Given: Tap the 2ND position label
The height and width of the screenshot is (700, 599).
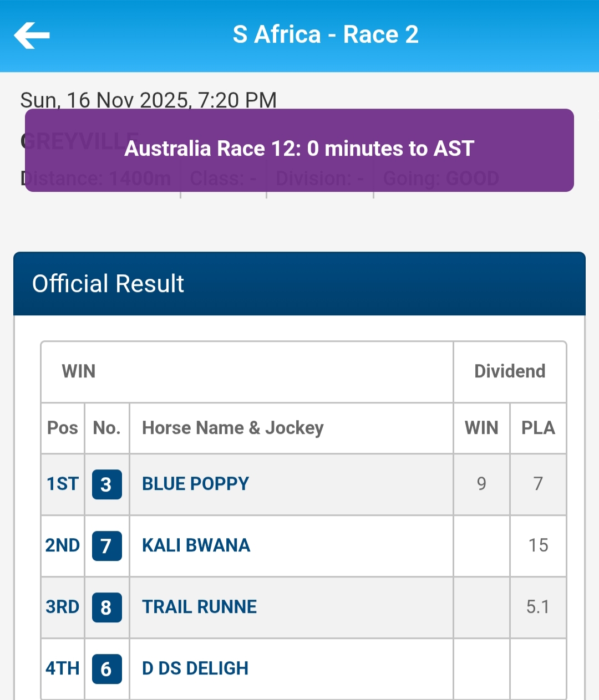Looking at the screenshot, I should 63,545.
